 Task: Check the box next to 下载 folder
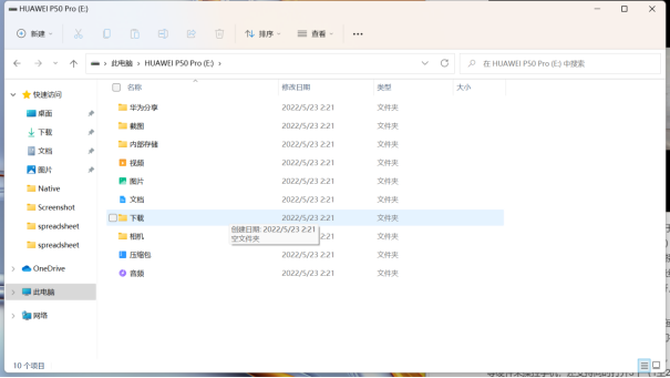(113, 218)
